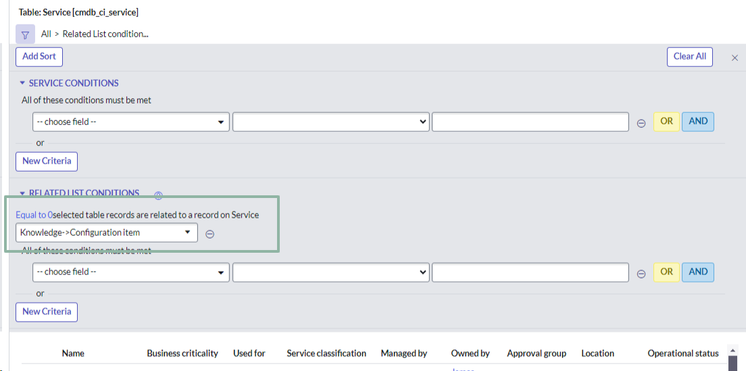
Task: Toggle the filter funnel icon
Action: [x=25, y=34]
